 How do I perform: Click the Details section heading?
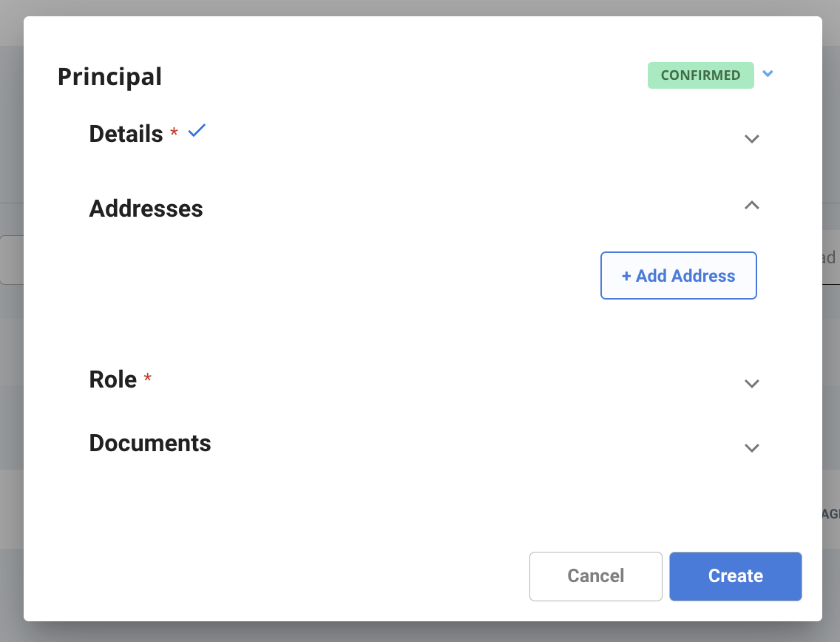(126, 134)
